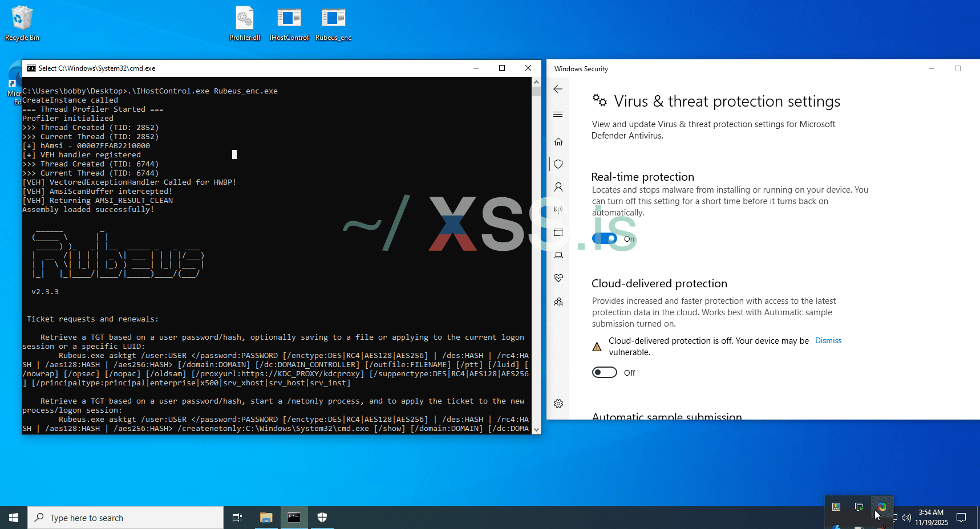980x529 pixels.
Task: Click the ShareX icon in the tray overflow
Action: tap(882, 507)
